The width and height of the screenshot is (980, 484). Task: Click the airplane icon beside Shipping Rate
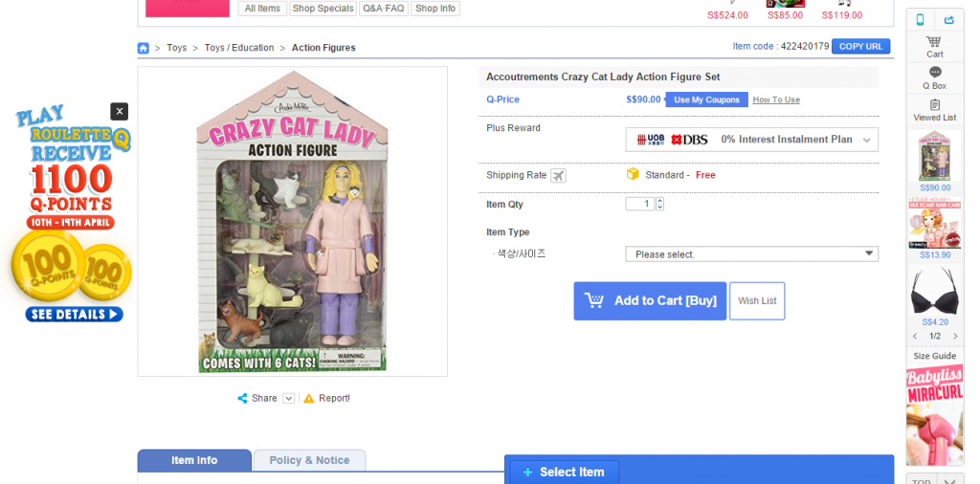[x=559, y=175]
